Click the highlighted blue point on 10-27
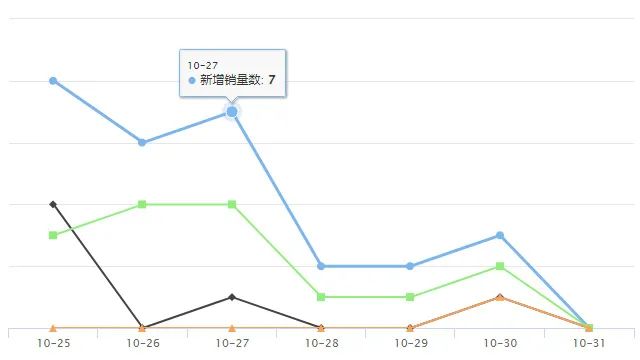Image resolution: width=640 pixels, height=360 pixels. point(232,111)
